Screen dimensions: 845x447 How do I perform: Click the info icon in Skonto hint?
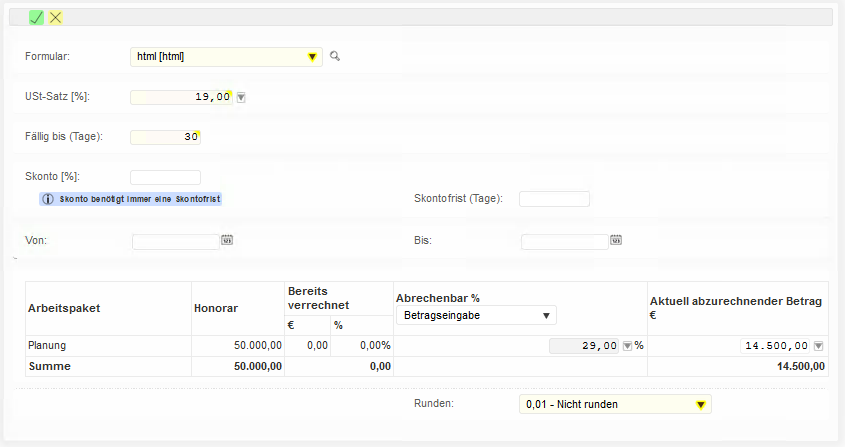48,199
